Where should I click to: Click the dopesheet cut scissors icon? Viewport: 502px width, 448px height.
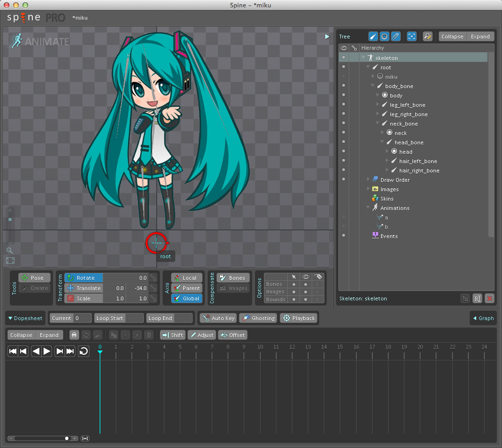tap(126, 335)
